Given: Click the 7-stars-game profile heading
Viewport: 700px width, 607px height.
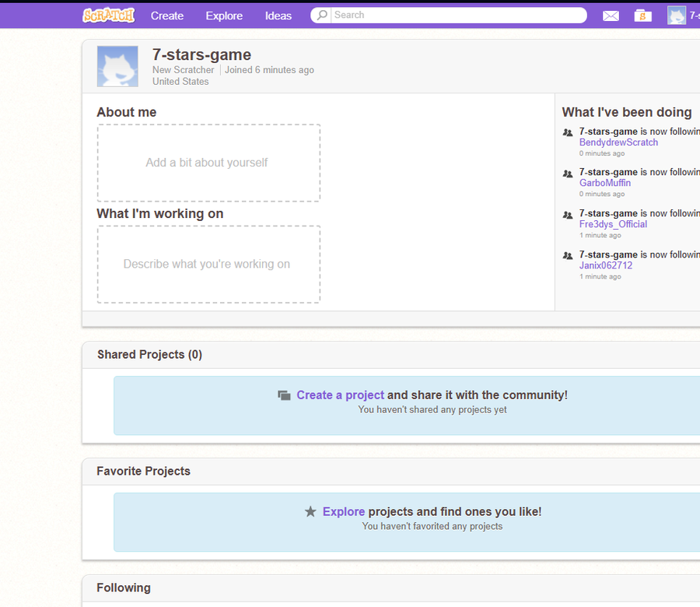Looking at the screenshot, I should 201,54.
